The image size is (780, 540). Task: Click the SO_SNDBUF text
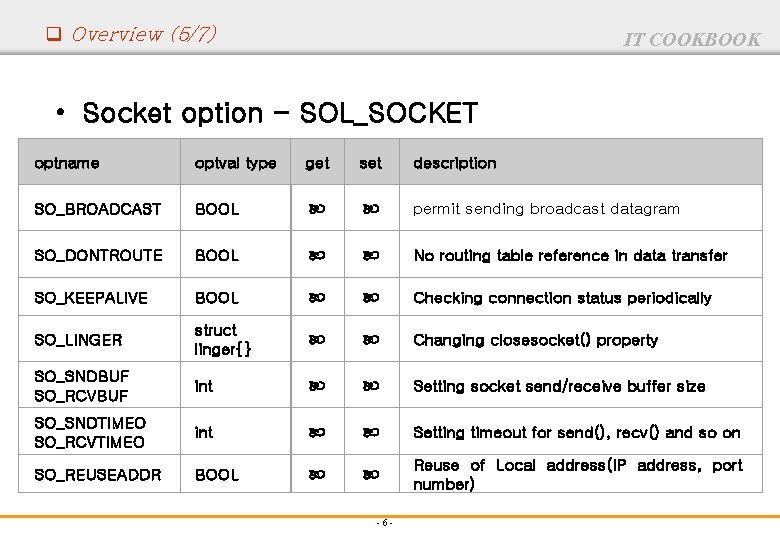coord(82,376)
